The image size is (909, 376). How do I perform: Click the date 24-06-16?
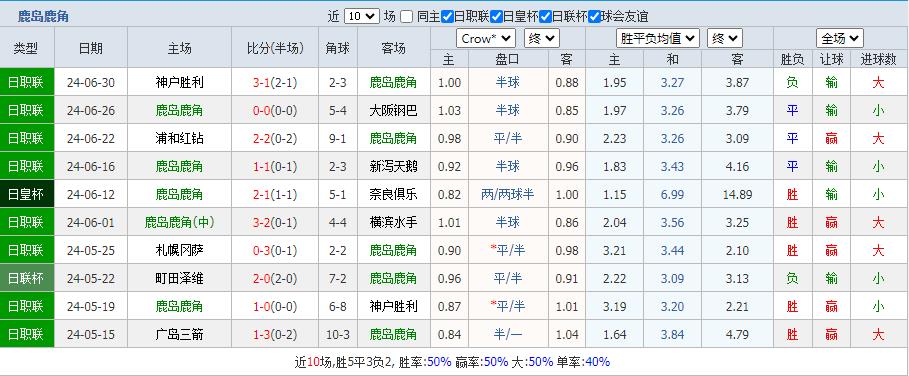tap(91, 166)
